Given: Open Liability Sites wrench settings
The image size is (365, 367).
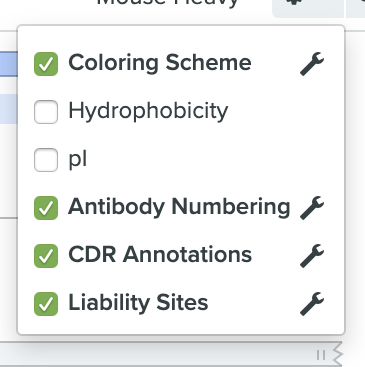Looking at the screenshot, I should [312, 304].
